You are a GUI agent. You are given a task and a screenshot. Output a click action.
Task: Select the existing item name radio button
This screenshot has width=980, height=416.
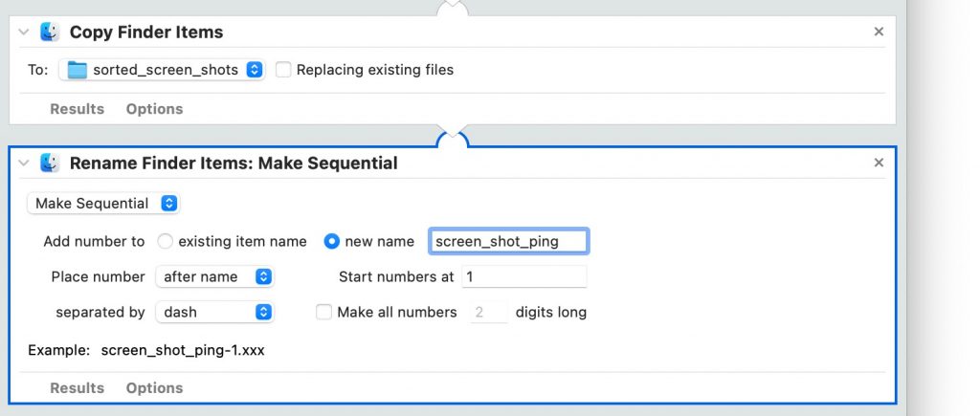click(165, 242)
